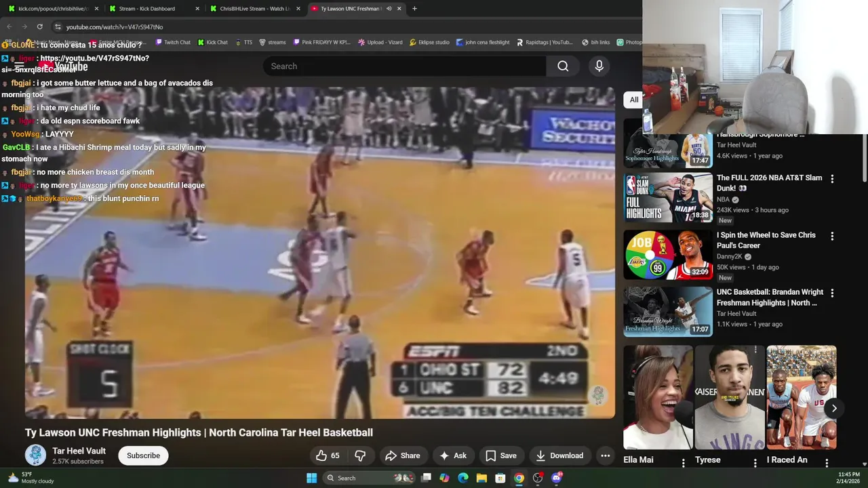Viewport: 868px width, 488px height.
Task: Open File Explorer from the taskbar
Action: (481, 478)
